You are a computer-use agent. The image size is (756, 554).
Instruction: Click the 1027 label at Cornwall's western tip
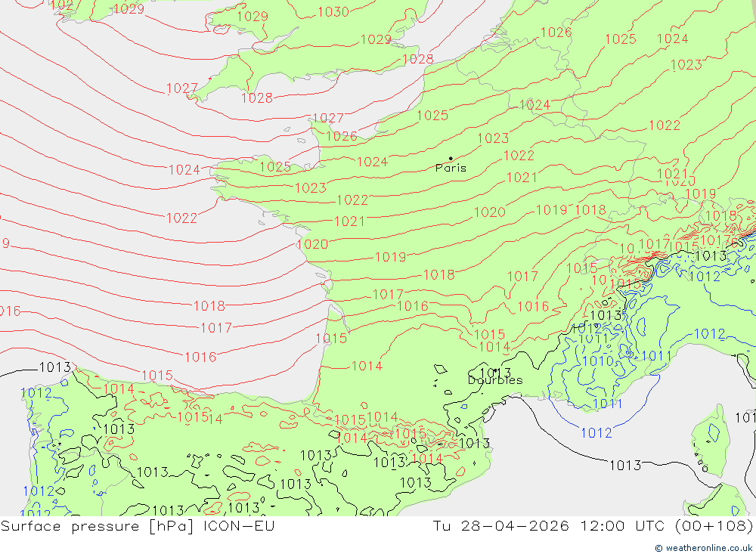[181, 88]
